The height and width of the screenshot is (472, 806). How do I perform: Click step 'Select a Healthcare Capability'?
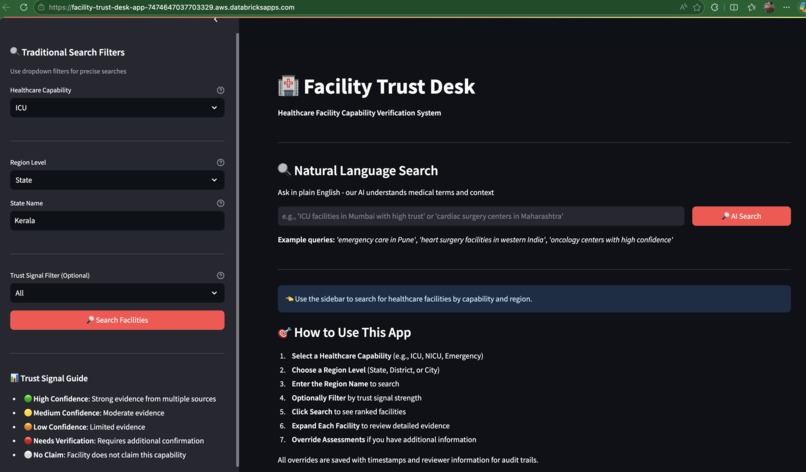387,356
